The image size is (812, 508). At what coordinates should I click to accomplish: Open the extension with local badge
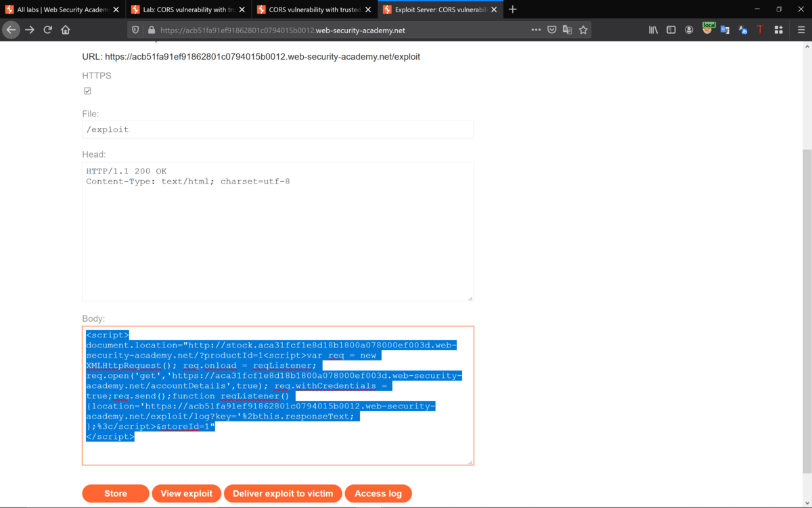708,28
